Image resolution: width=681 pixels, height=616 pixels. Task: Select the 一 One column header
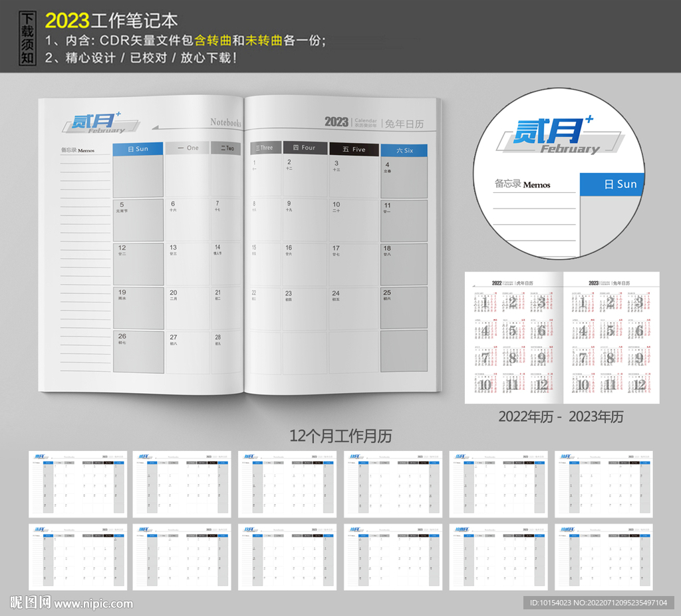pyautogui.click(x=188, y=148)
